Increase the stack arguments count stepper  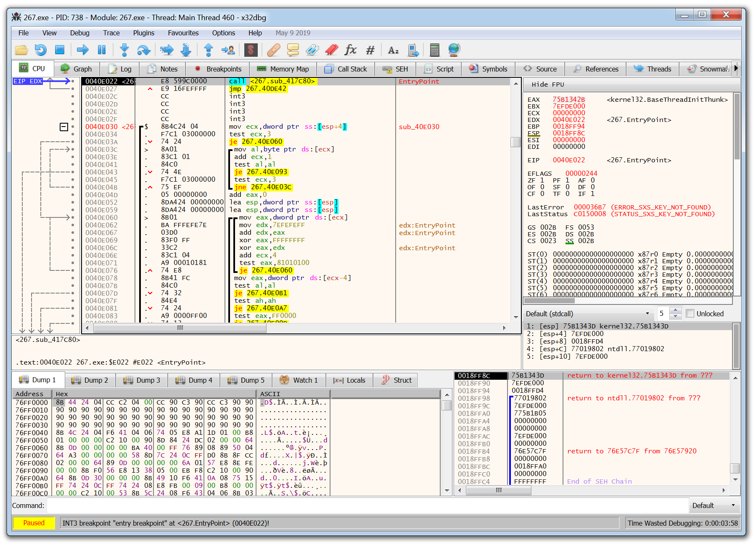676,310
